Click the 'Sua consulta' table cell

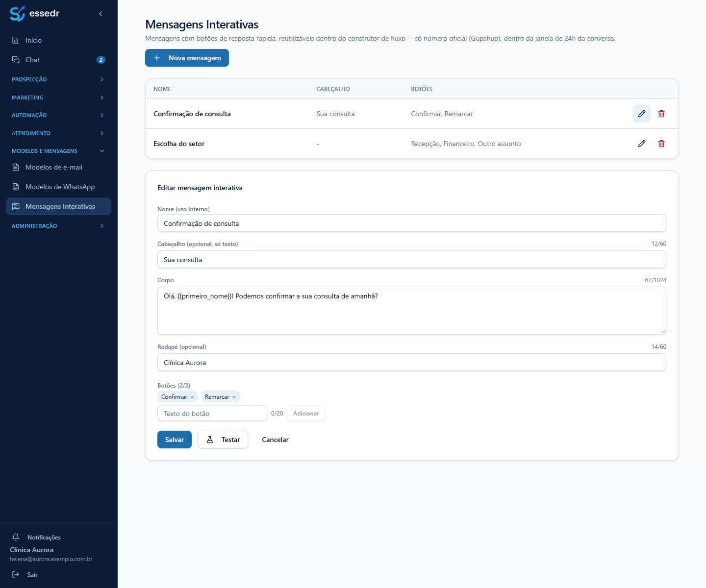click(335, 114)
